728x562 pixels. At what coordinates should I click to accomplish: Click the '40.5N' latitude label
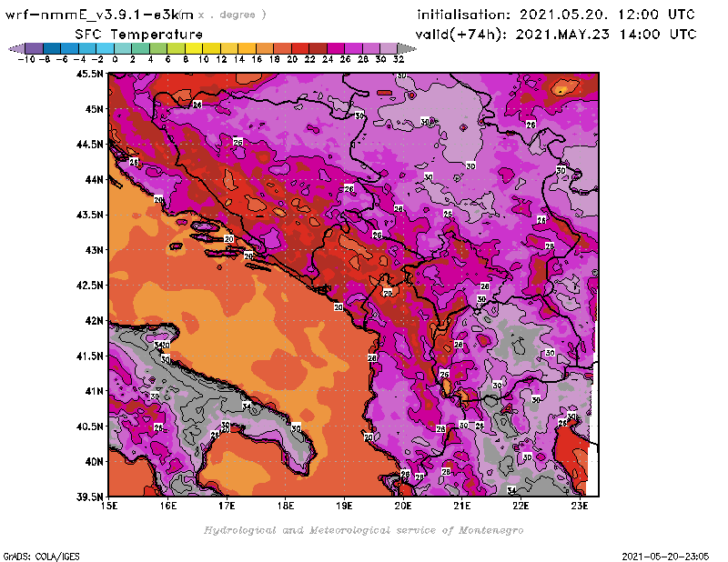point(89,427)
